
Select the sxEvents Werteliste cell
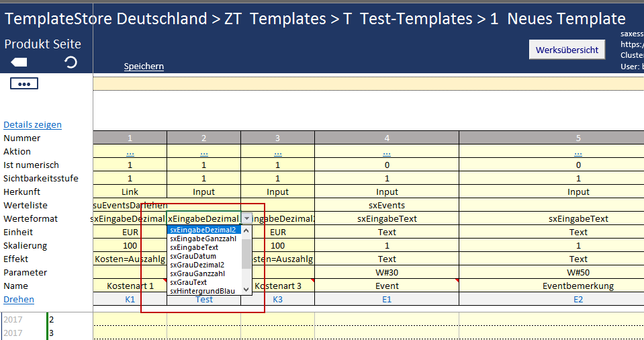coord(387,205)
